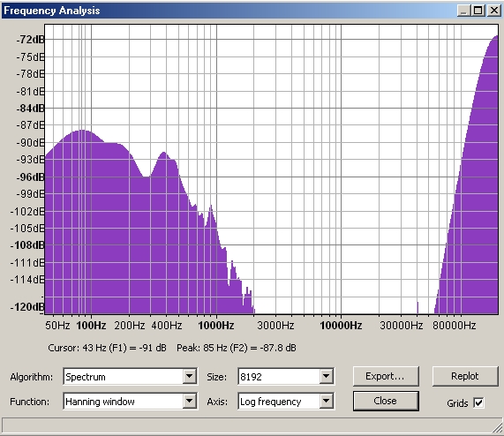Viewport: 504px width, 436px height.
Task: Toggle the Grids checkbox
Action: point(478,402)
